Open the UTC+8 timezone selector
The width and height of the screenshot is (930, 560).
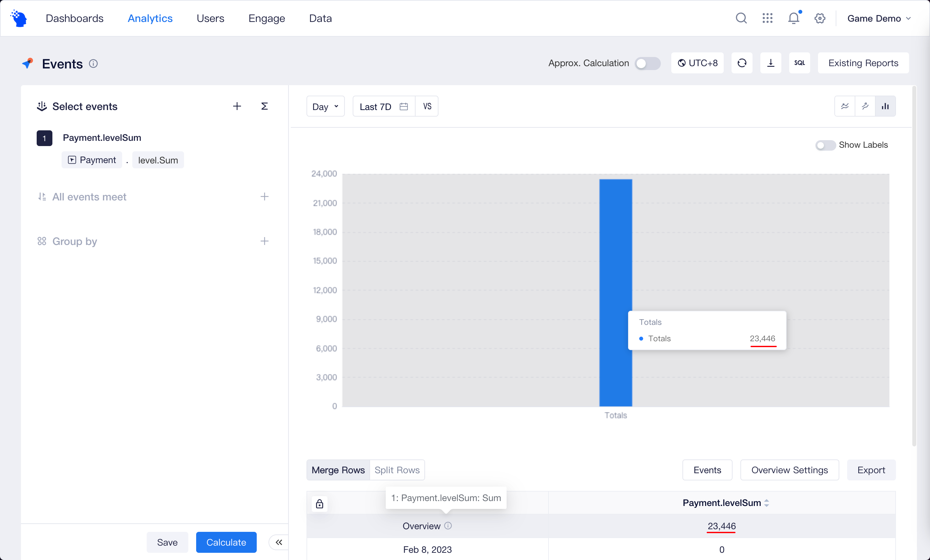pos(697,63)
